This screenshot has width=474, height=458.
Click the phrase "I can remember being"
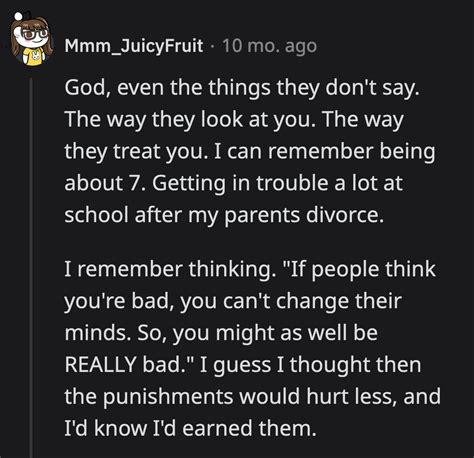(x=324, y=152)
